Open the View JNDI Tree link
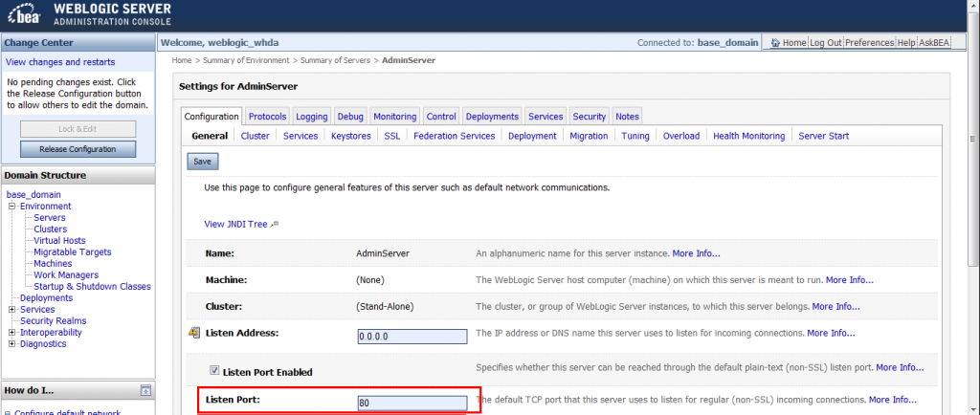 tap(236, 224)
